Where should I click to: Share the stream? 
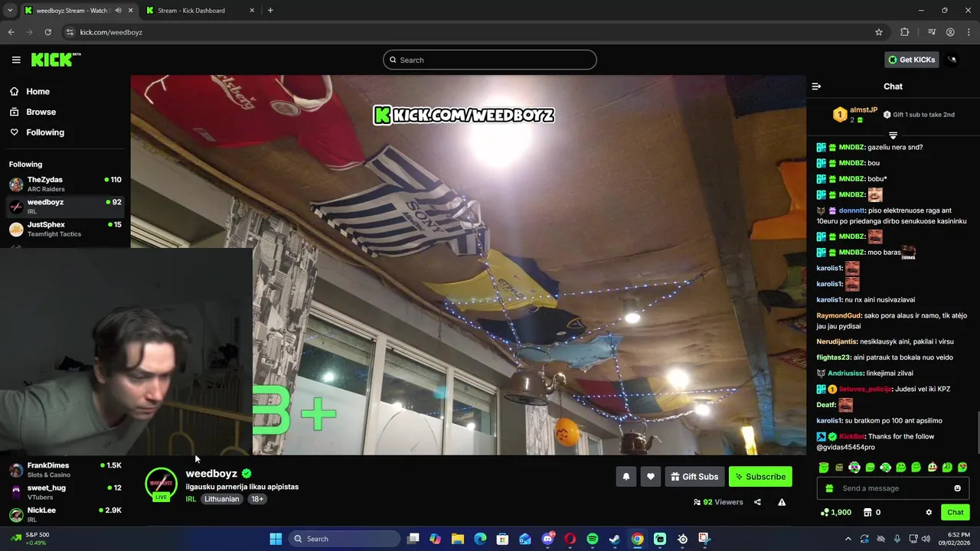tap(757, 502)
